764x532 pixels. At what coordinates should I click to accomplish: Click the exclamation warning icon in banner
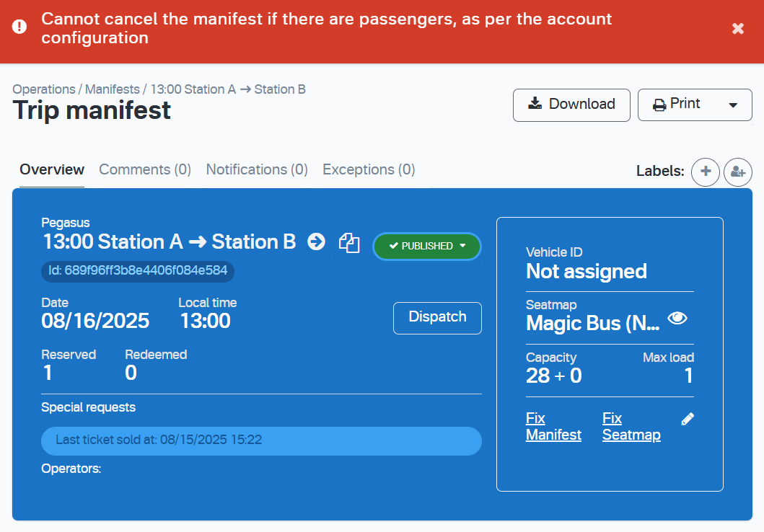tap(19, 26)
